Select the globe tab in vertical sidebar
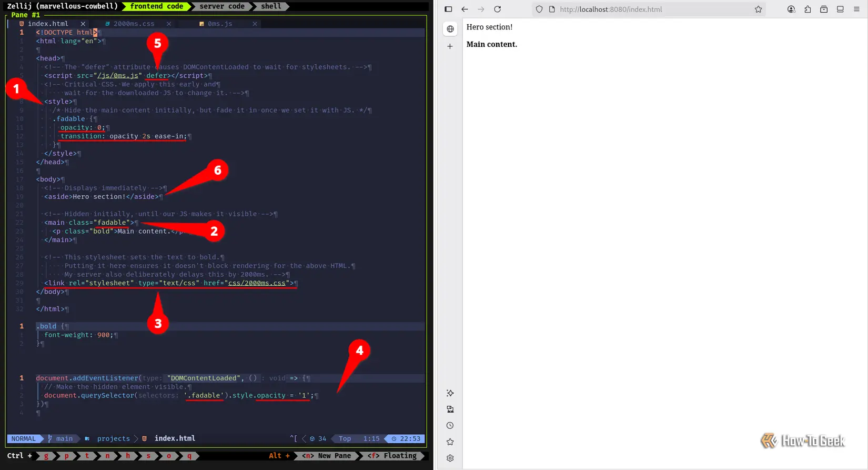The height and width of the screenshot is (470, 868). (450, 29)
